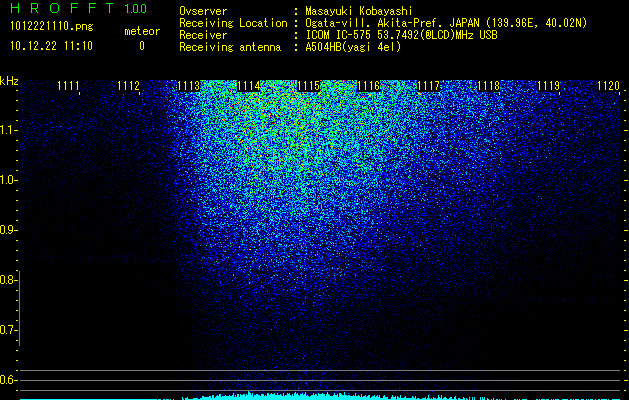Click the 0.9 kHz frequency axis label
629x400 pixels.
pyautogui.click(x=8, y=230)
